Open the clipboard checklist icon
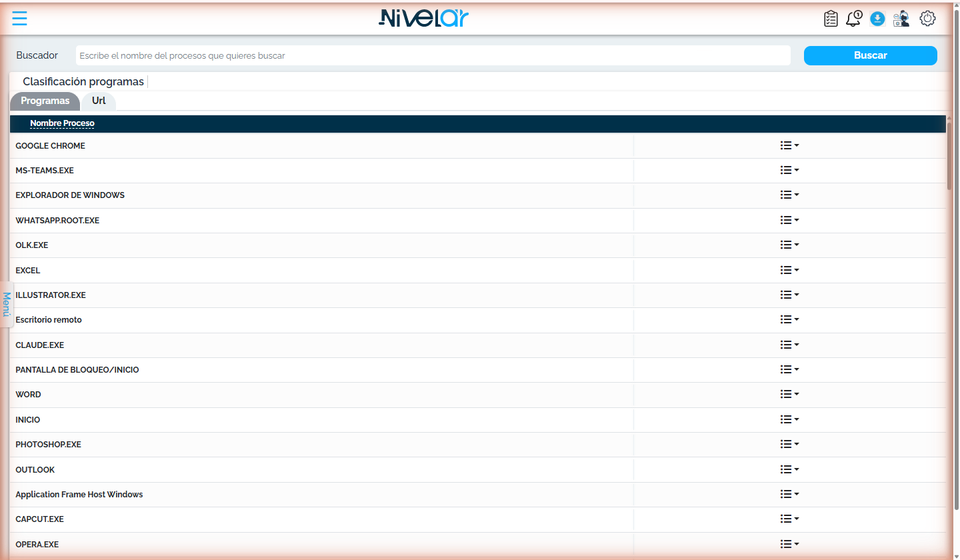The image size is (960, 560). tap(831, 19)
